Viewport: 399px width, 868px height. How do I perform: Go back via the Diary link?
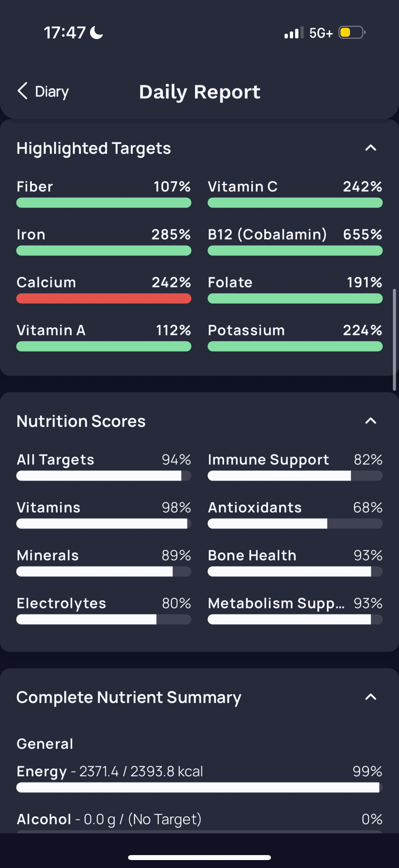(x=52, y=92)
